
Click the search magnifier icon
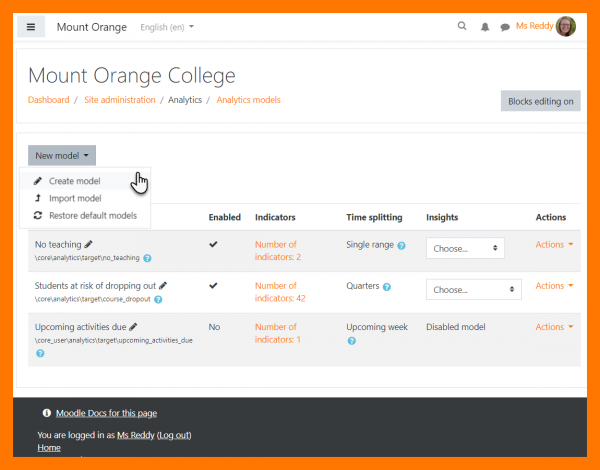461,27
